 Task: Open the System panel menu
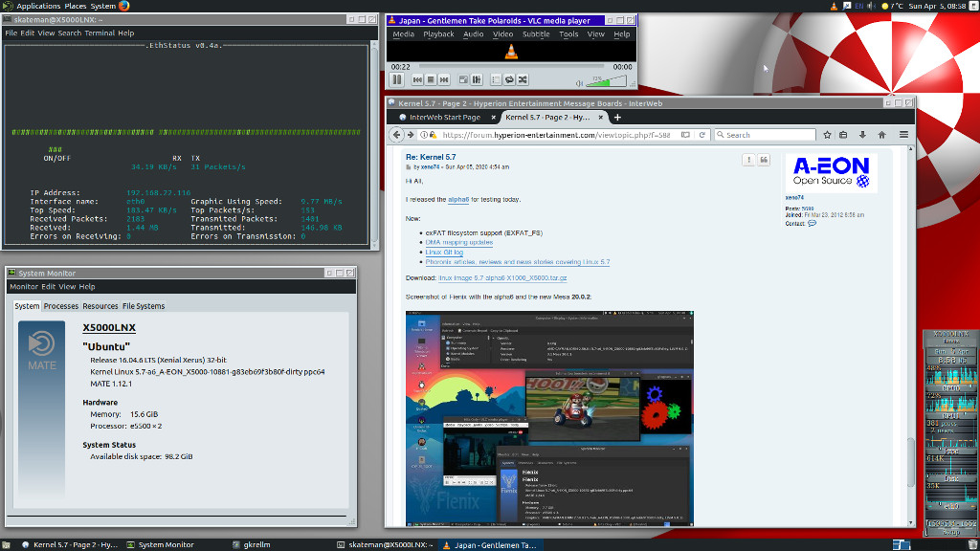[102, 6]
